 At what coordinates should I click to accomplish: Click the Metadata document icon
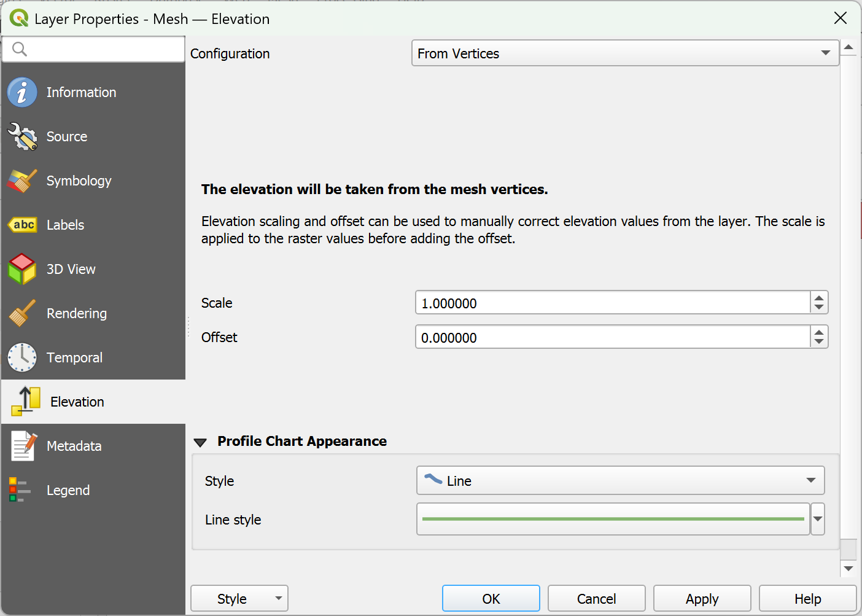click(23, 446)
